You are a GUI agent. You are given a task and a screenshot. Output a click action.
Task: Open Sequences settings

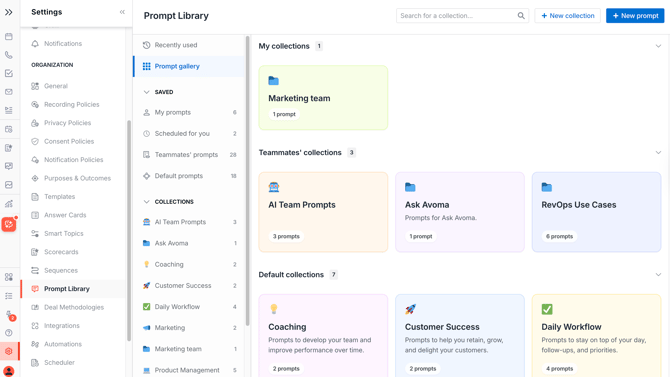[73, 271]
